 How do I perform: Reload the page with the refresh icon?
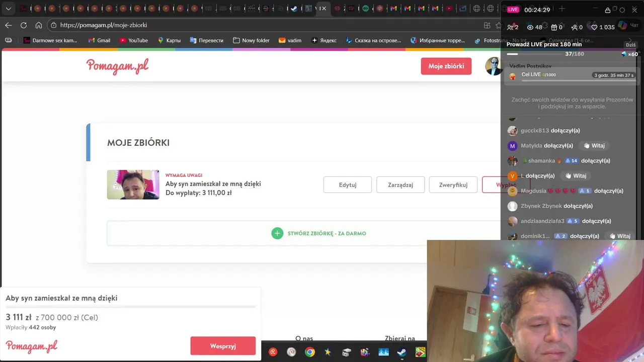24,25
